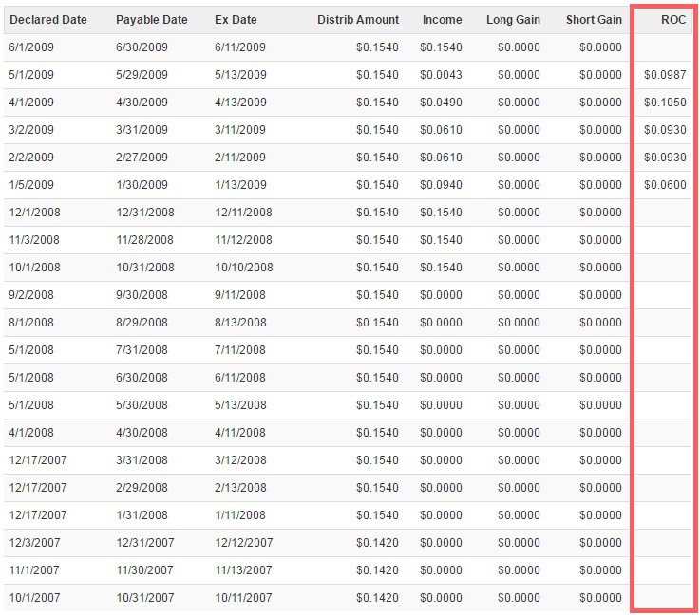Click declared date 6/1/2009
This screenshot has width=700, height=615.
31,47
